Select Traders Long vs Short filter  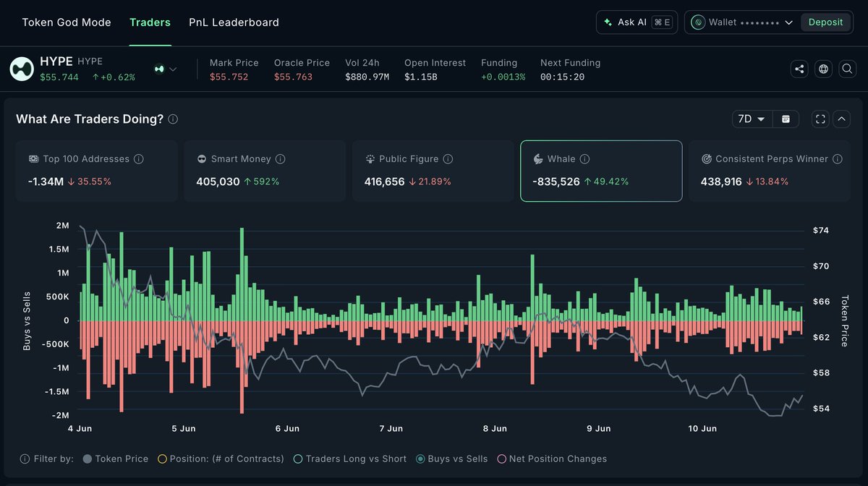349,459
